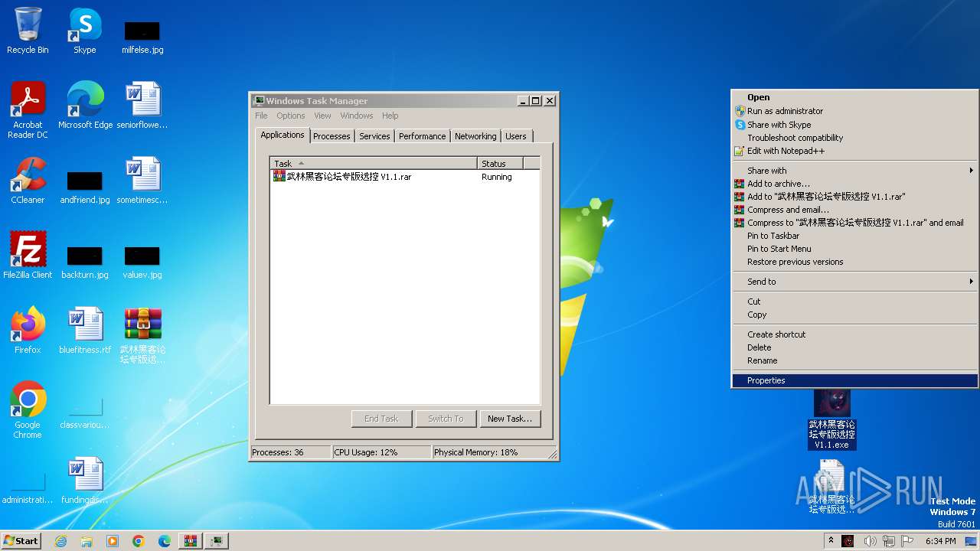Open CCleaner desktop shortcut
Image resolution: width=980 pixels, height=551 pixels.
click(x=28, y=181)
